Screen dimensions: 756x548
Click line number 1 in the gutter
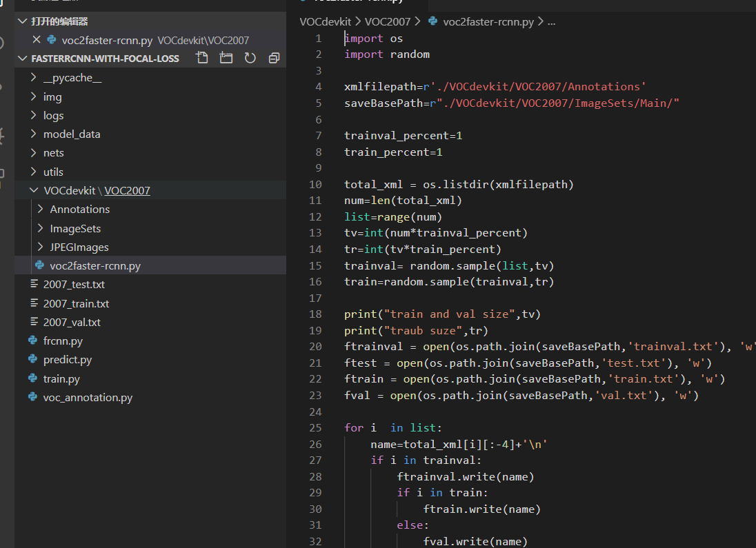coord(318,38)
